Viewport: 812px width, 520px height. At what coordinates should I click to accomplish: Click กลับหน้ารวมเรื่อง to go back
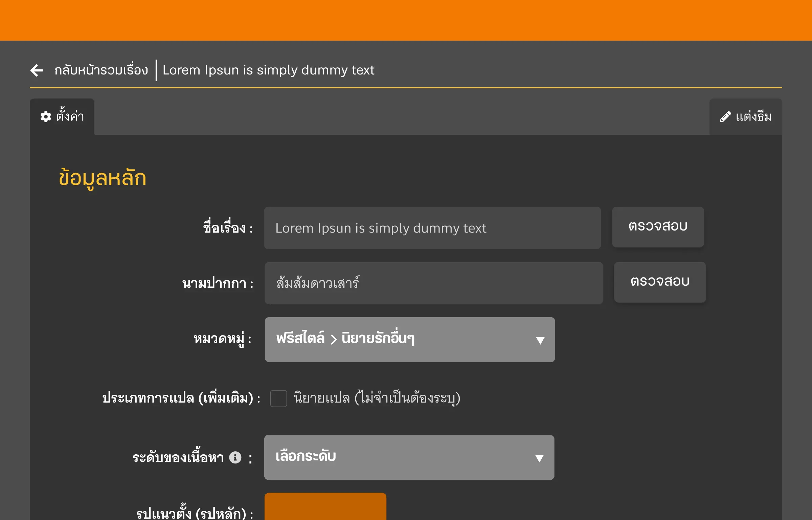click(x=101, y=70)
